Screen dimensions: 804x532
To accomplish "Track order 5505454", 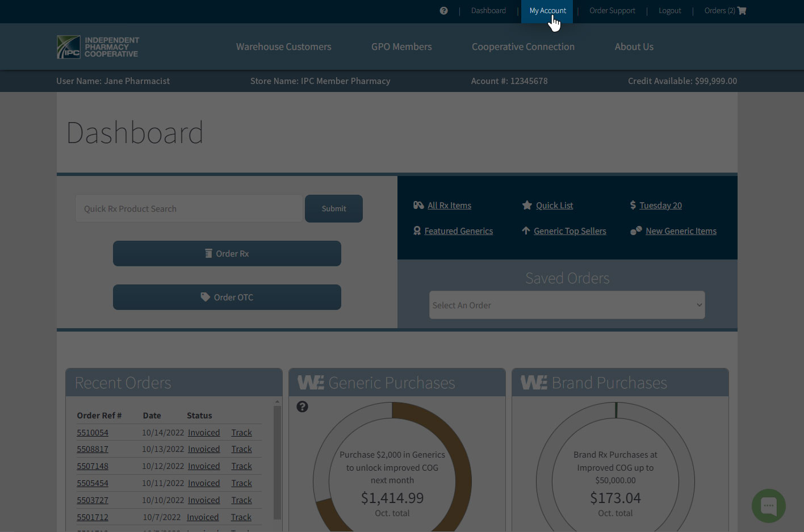I will point(241,483).
